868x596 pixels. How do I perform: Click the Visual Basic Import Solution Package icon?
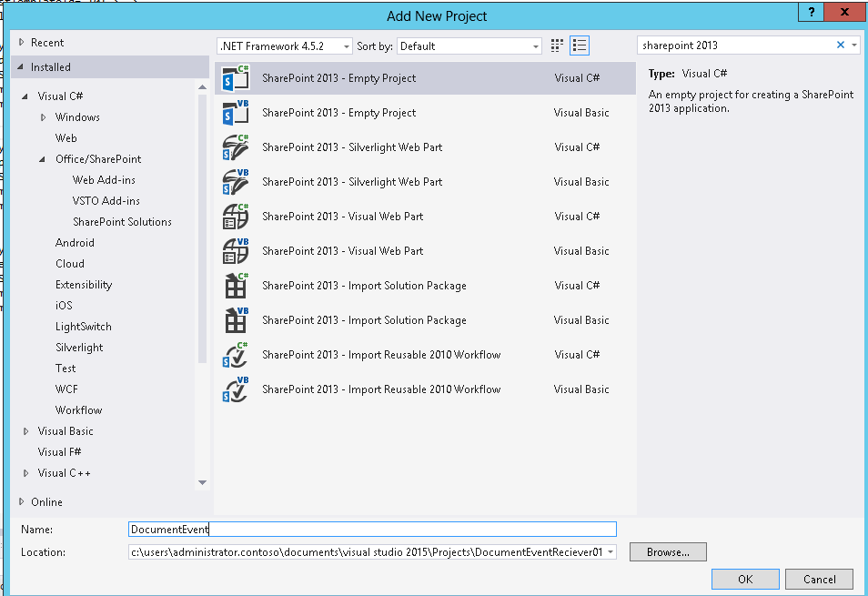point(236,320)
